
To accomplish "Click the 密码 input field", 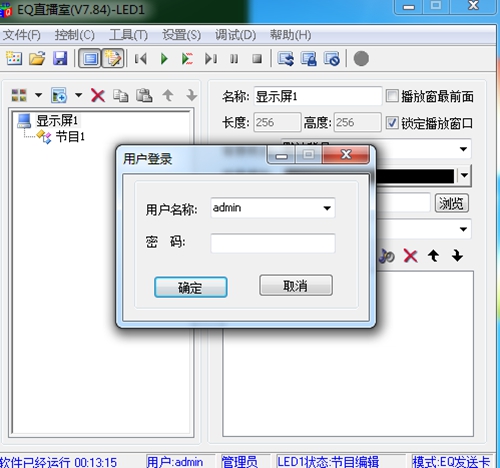I will (273, 243).
